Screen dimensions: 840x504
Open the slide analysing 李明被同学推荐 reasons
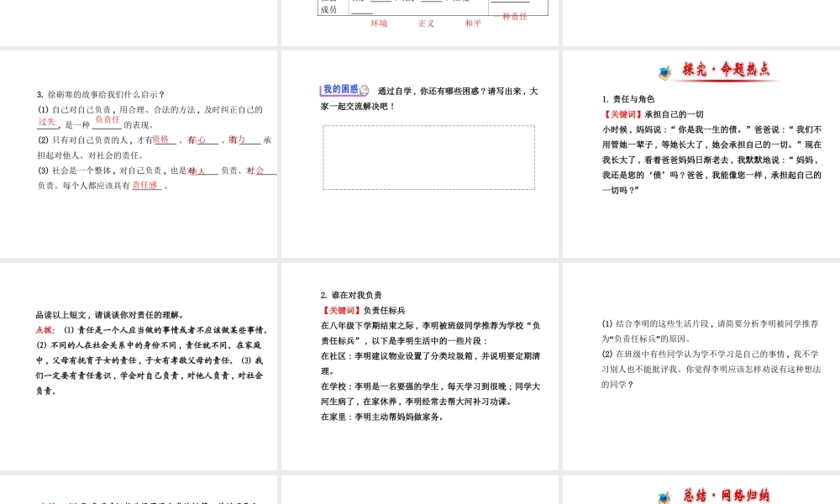pos(701,366)
